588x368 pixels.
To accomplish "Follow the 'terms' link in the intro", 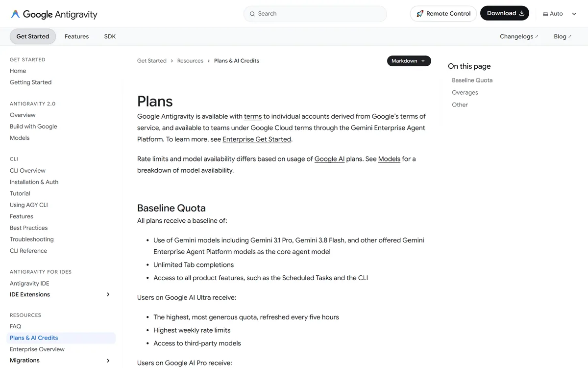I will point(253,116).
